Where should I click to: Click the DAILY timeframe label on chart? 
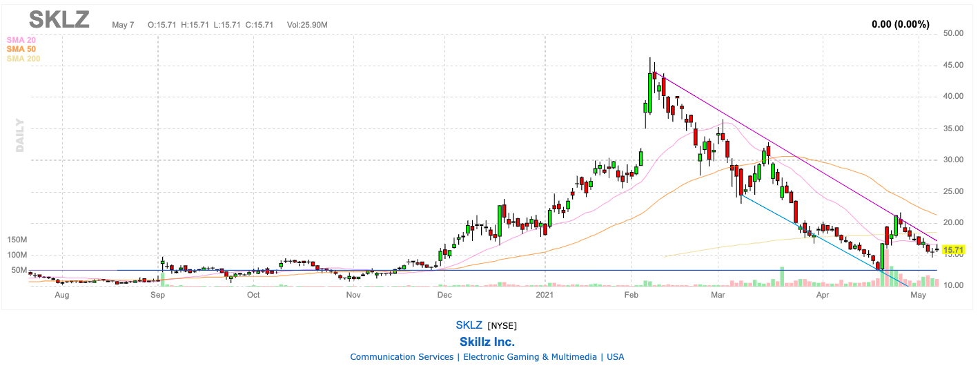[x=19, y=135]
